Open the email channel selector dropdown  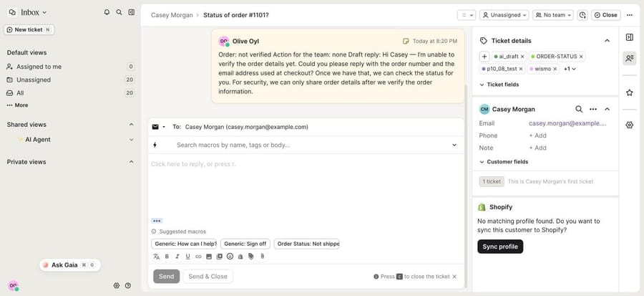click(x=159, y=127)
